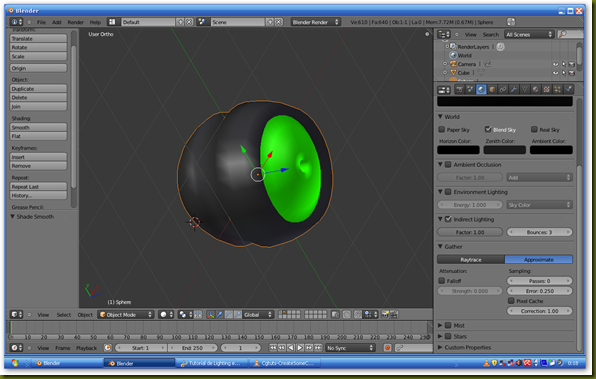Click the 3D manipulator toggle icon
596x379 pixels.
point(210,315)
